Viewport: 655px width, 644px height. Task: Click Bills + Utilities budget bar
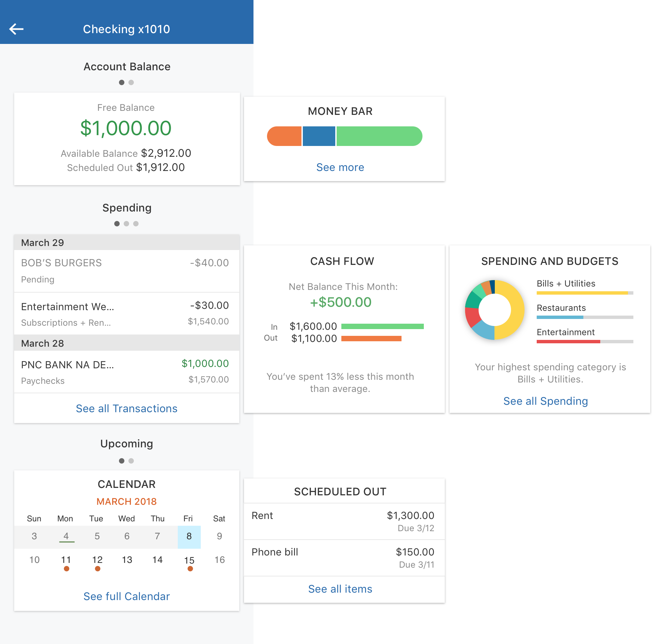tap(585, 293)
